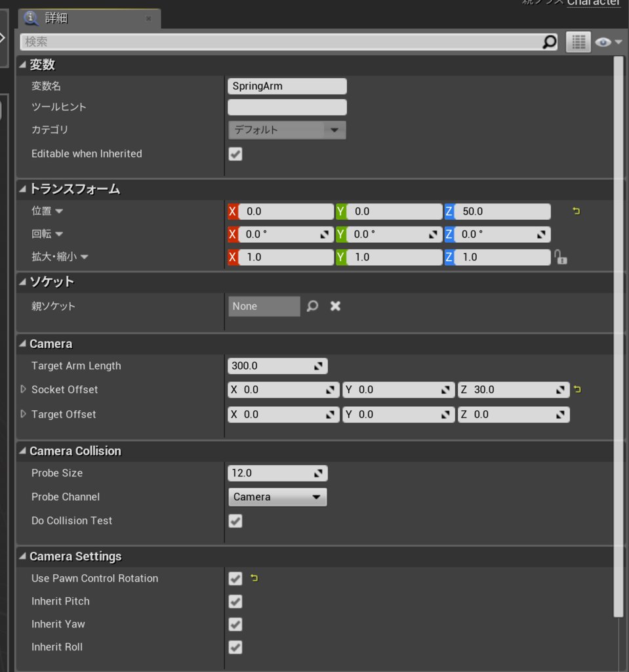Toggle the scale lock ratio icon

560,257
